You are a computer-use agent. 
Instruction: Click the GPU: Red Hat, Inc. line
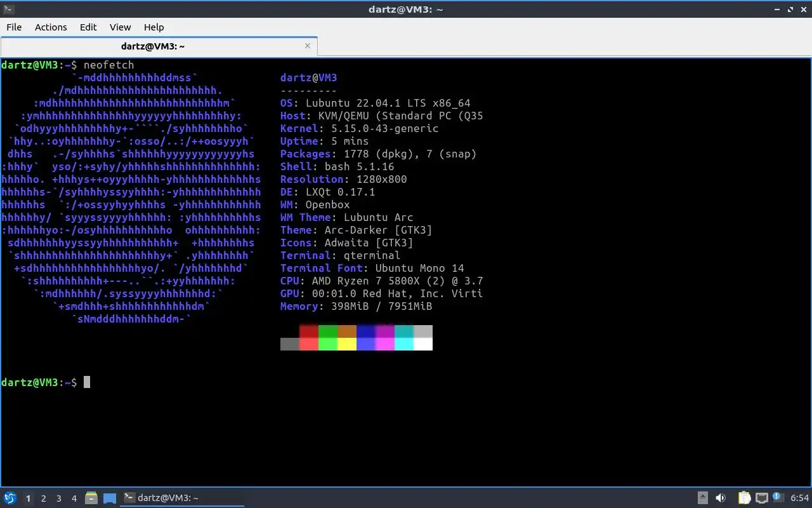[382, 293]
